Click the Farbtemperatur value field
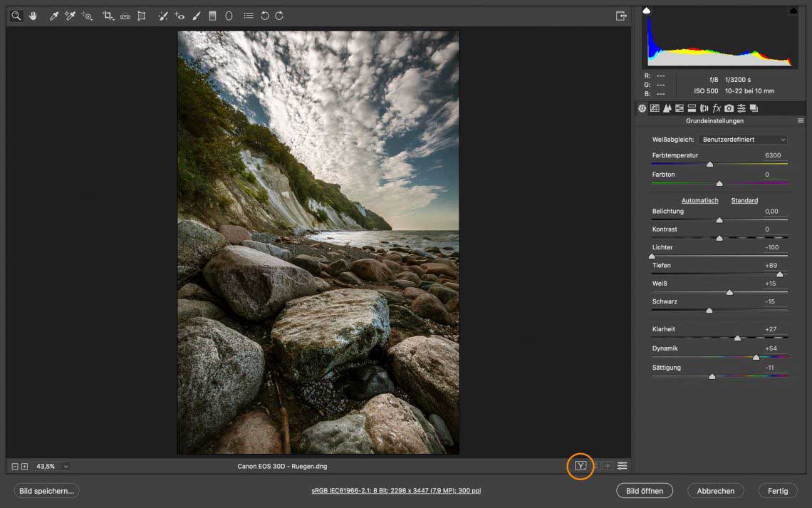The width and height of the screenshot is (812, 508). (772, 155)
